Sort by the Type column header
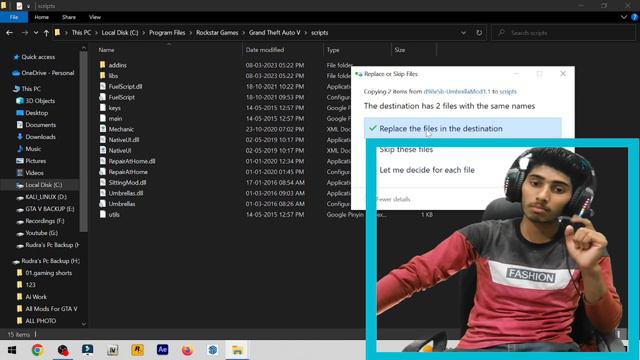Screen dimensions: 640x360 (x=333, y=50)
